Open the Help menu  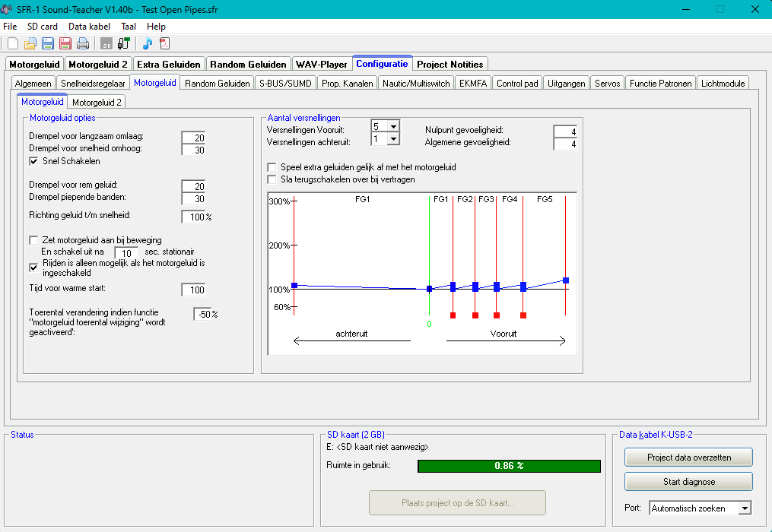tap(156, 27)
